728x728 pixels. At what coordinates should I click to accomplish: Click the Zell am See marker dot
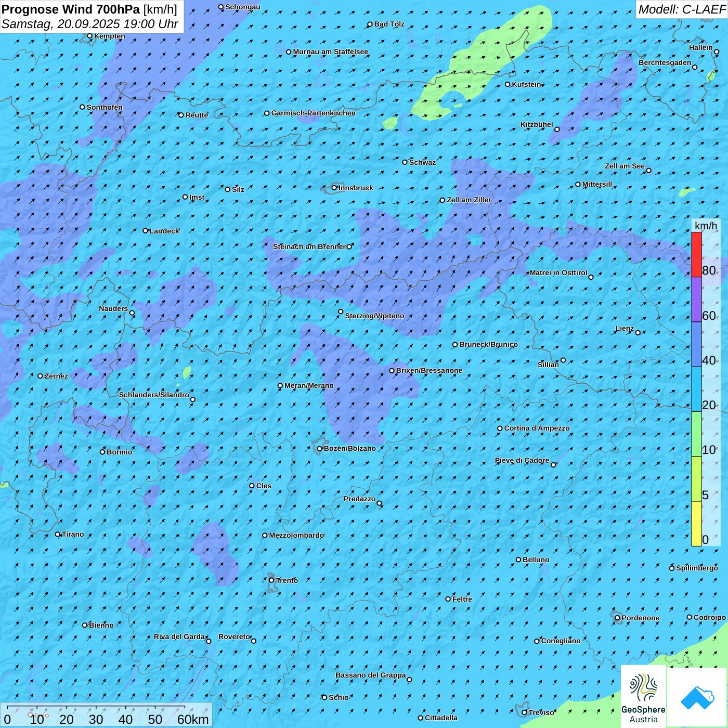[x=648, y=170]
